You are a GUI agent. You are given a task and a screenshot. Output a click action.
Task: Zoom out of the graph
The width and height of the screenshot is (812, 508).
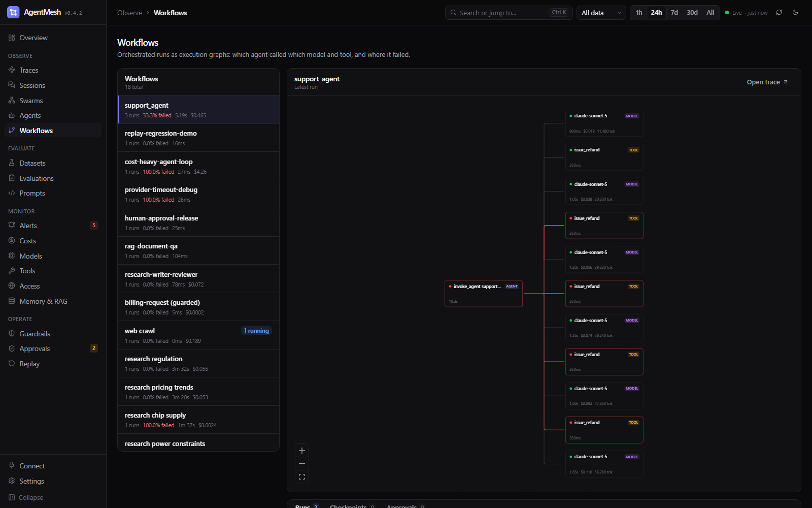point(302,464)
